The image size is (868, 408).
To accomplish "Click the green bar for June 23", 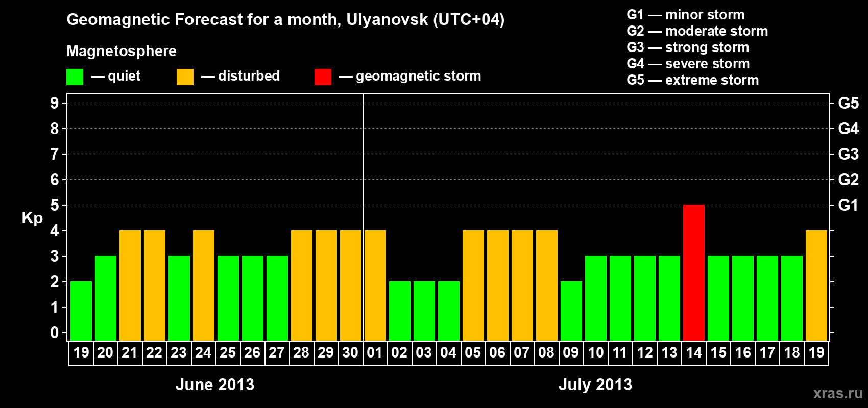I will [179, 298].
